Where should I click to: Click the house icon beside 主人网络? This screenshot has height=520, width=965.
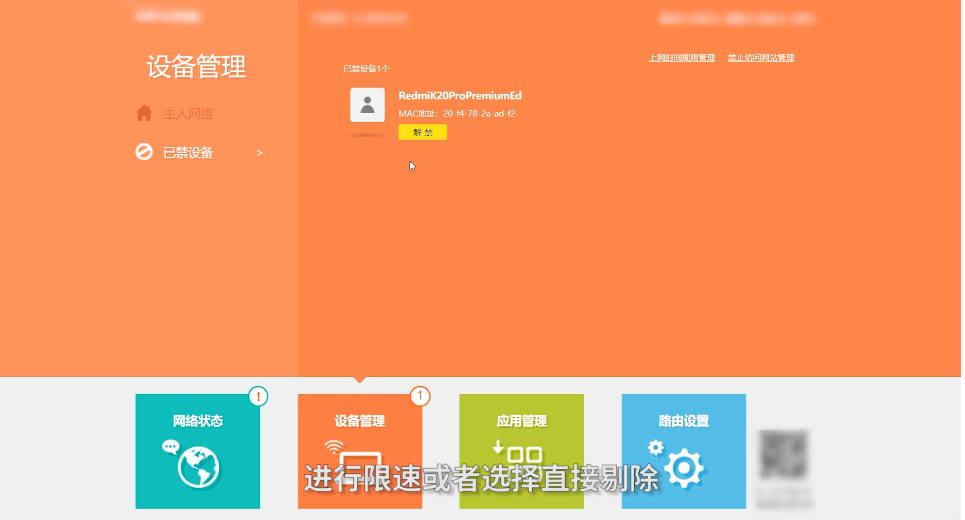144,113
